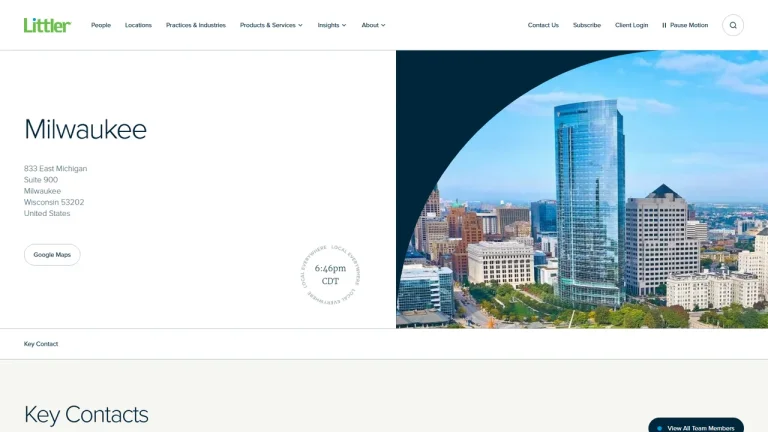Open the Subscribe link
This screenshot has height=432, width=768.
click(587, 25)
